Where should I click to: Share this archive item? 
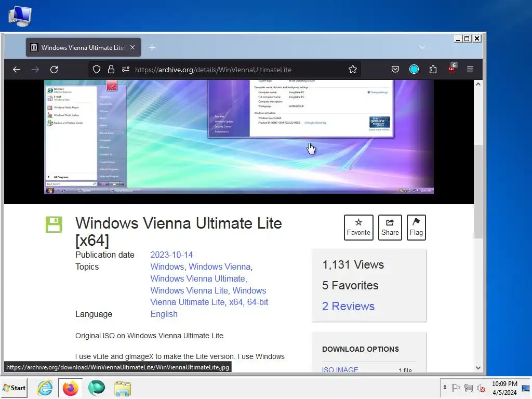390,228
